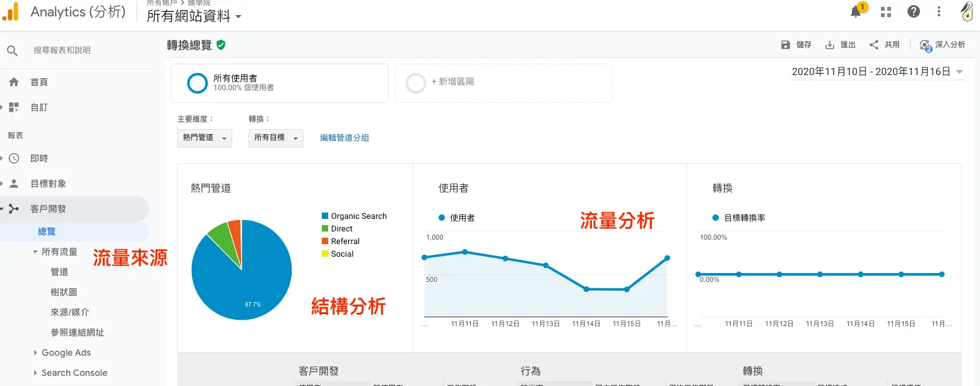This screenshot has width=980, height=386.
Task: Click the 共用 button
Action: tap(885, 45)
